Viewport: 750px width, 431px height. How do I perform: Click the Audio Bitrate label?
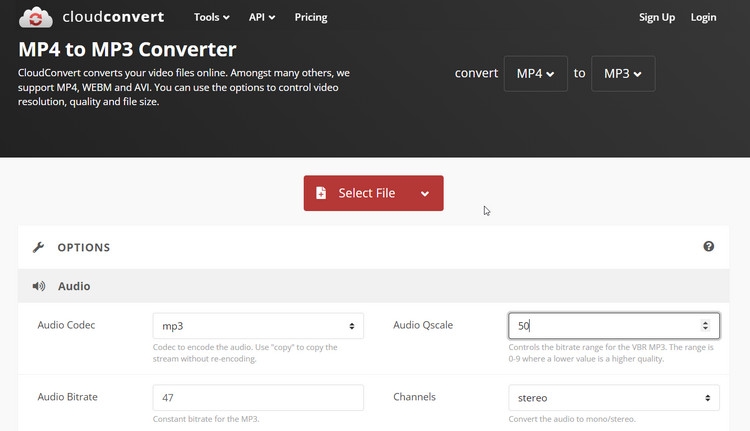click(67, 397)
